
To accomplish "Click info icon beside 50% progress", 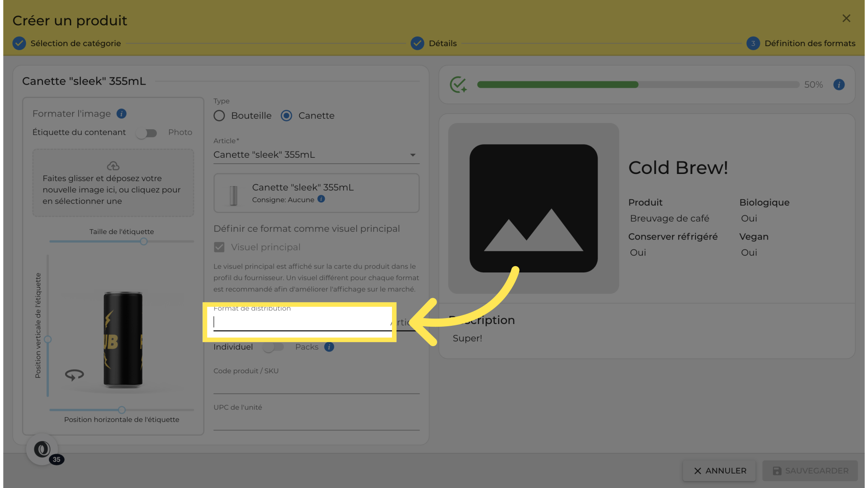I will 839,84.
